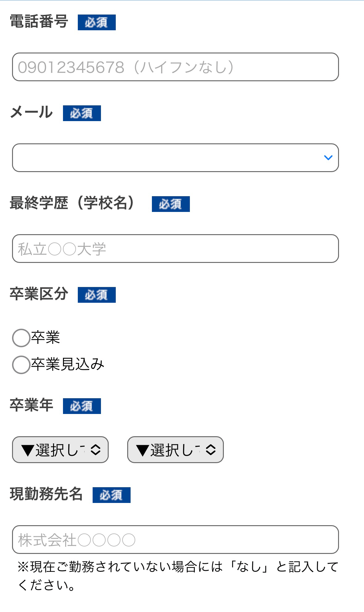Select the 卒業 radio button
Viewport: 364px width, 612px height.
21,338
